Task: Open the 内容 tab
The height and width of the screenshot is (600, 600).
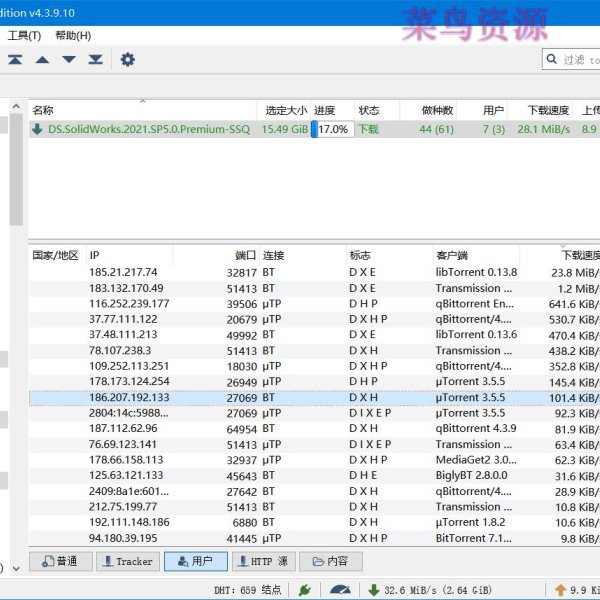Action: click(330, 562)
